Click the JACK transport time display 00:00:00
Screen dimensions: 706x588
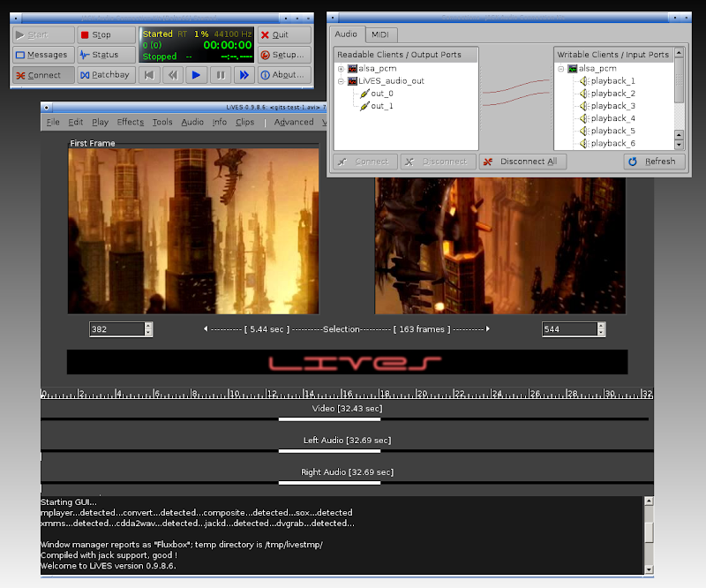228,45
